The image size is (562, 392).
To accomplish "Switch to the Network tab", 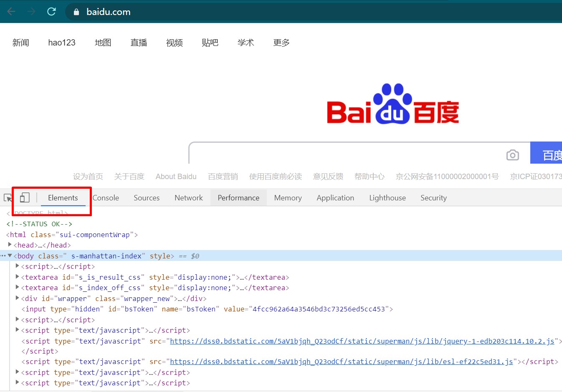I will tap(189, 198).
